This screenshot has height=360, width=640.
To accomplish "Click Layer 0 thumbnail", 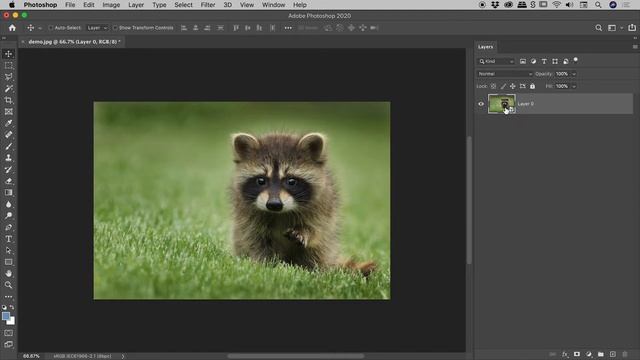I will (x=502, y=104).
